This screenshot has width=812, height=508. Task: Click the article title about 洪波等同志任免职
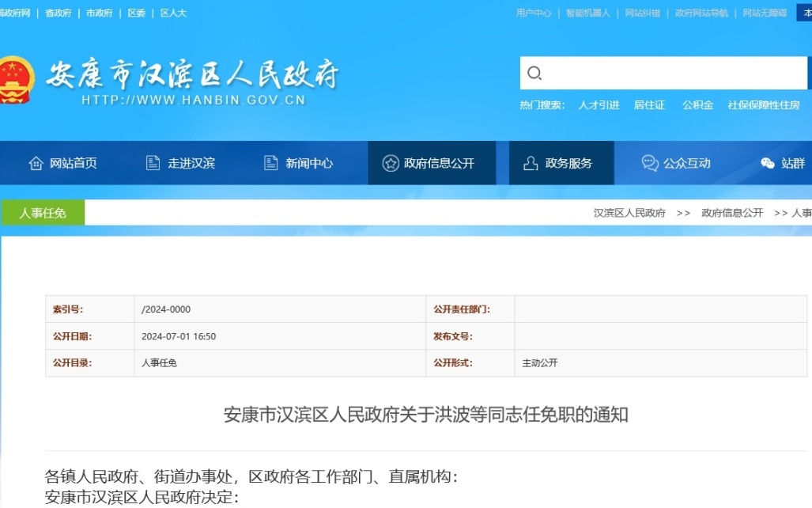click(425, 415)
